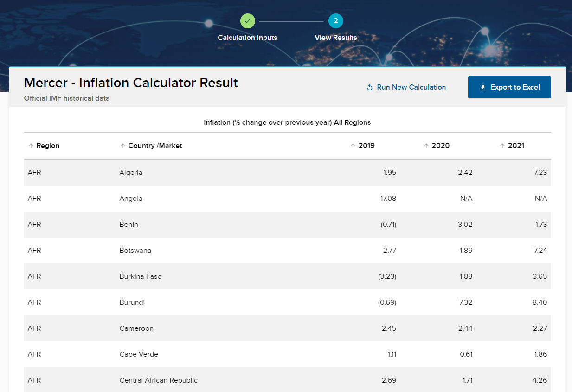Click the sort arrow beside 2019 column
This screenshot has height=392, width=572.
click(x=353, y=145)
